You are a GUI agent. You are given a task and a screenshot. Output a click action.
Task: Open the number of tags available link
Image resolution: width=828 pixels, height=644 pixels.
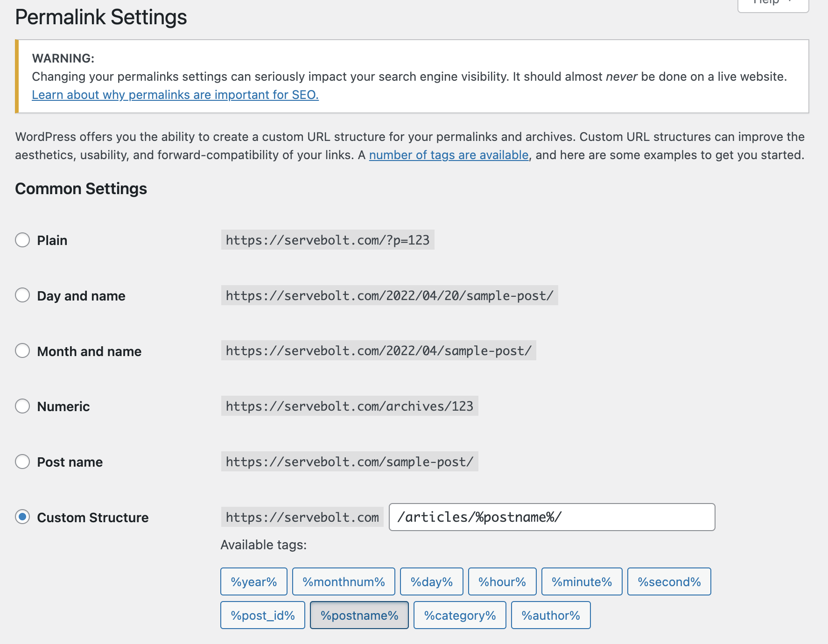pos(449,155)
